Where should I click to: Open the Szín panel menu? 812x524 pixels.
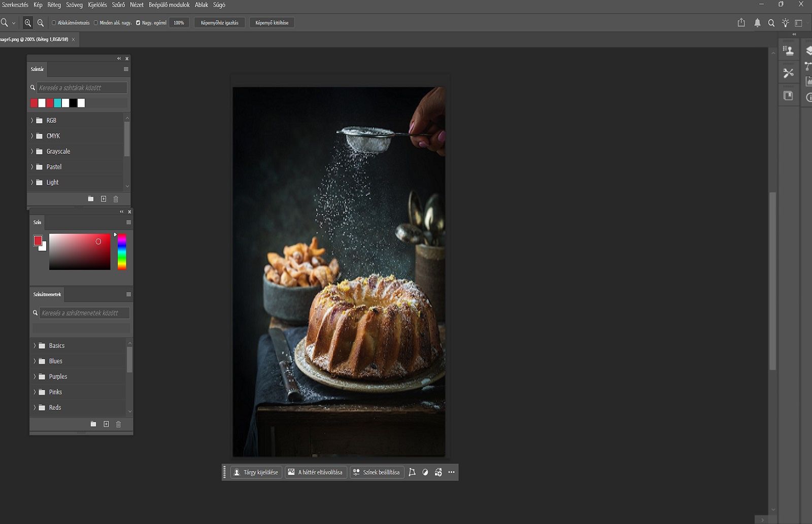click(x=128, y=223)
